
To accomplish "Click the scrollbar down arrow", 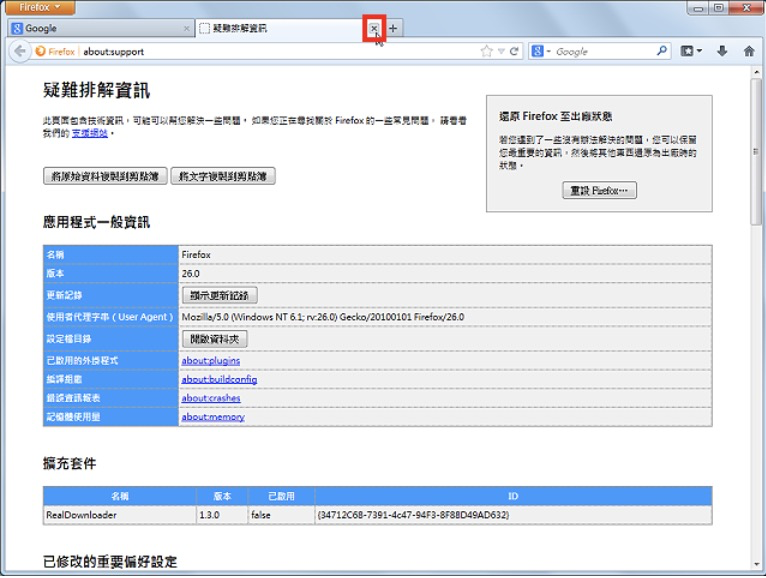I will [756, 565].
